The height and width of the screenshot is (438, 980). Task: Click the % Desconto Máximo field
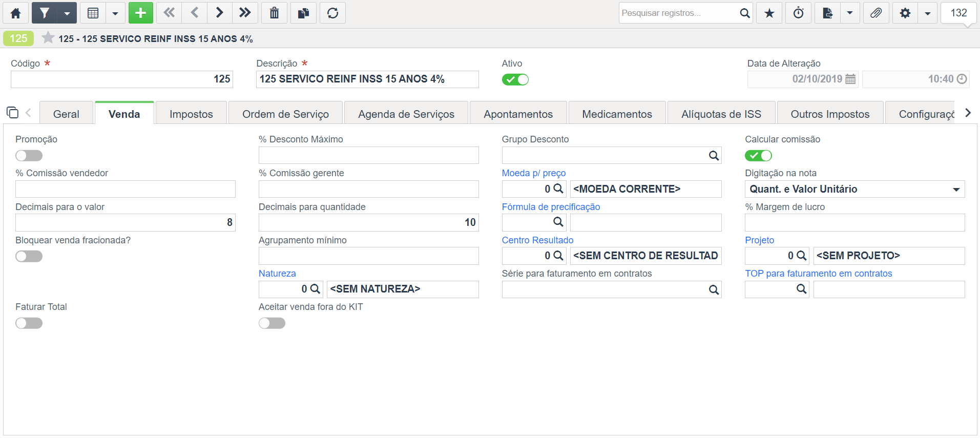369,156
